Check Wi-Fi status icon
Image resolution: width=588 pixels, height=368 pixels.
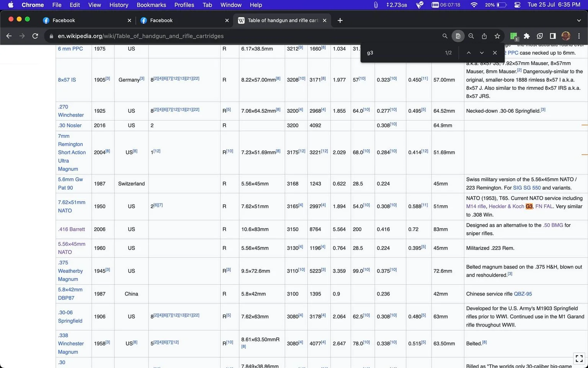(474, 5)
